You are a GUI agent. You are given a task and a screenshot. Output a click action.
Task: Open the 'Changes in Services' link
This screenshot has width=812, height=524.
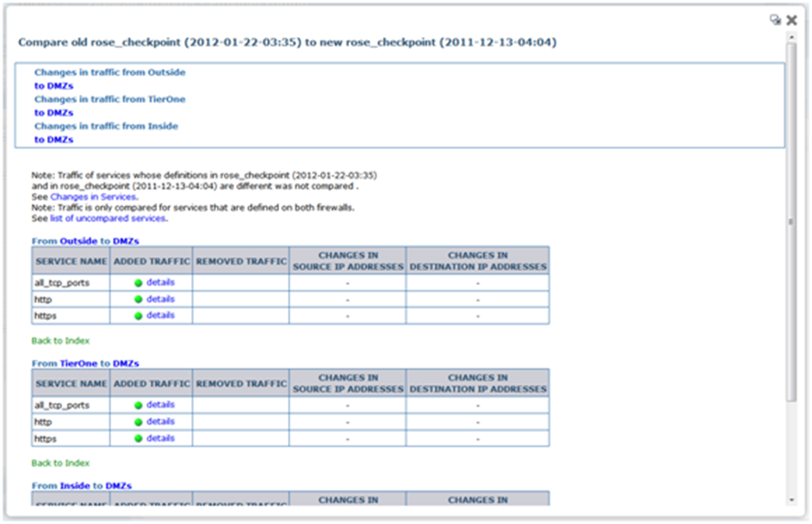coord(94,198)
